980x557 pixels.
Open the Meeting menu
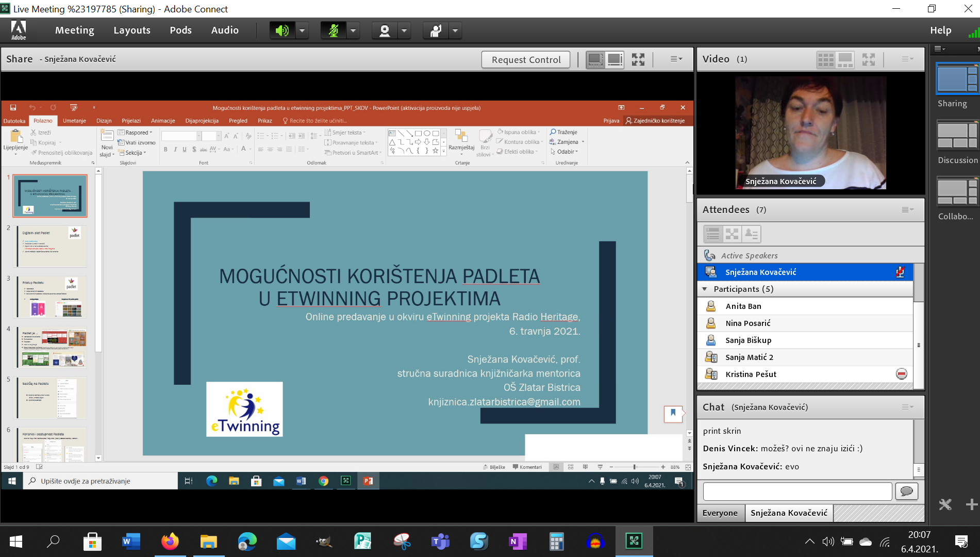(x=75, y=30)
